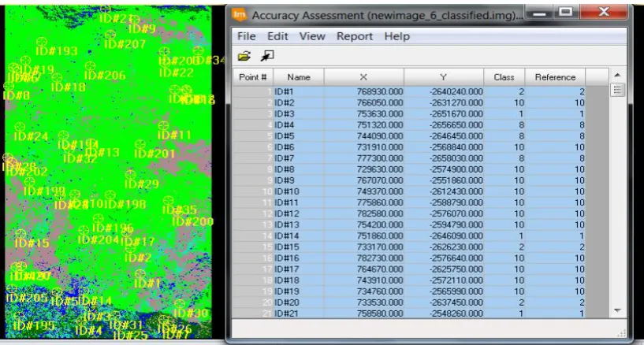
Task: Click the open file folder icon
Action: [x=244, y=56]
